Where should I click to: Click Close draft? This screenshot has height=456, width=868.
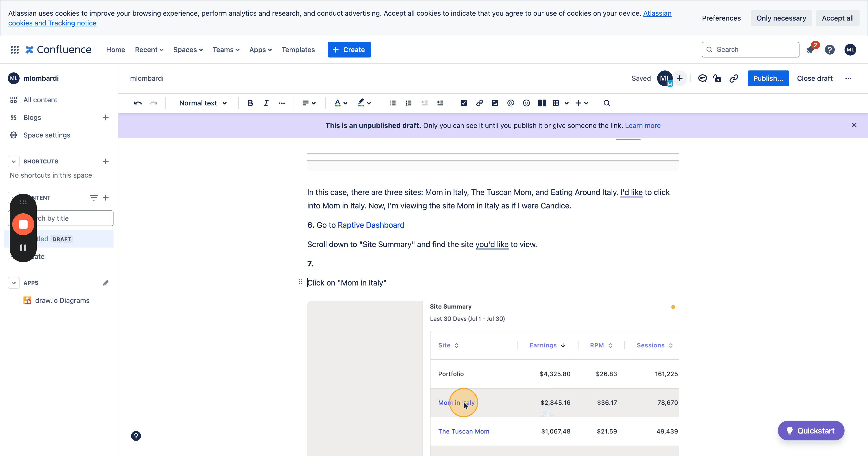[x=814, y=79]
